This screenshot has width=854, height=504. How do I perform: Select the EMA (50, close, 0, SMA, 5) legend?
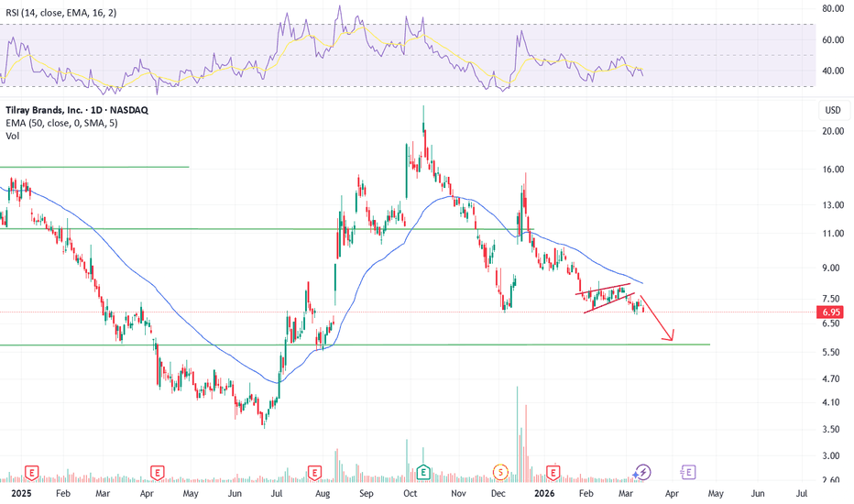coord(61,123)
